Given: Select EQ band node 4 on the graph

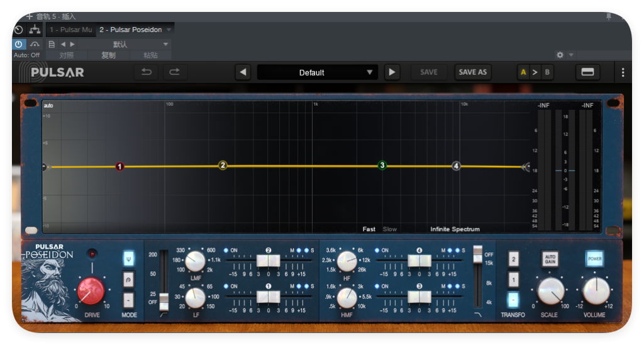Looking at the screenshot, I should 456,166.
